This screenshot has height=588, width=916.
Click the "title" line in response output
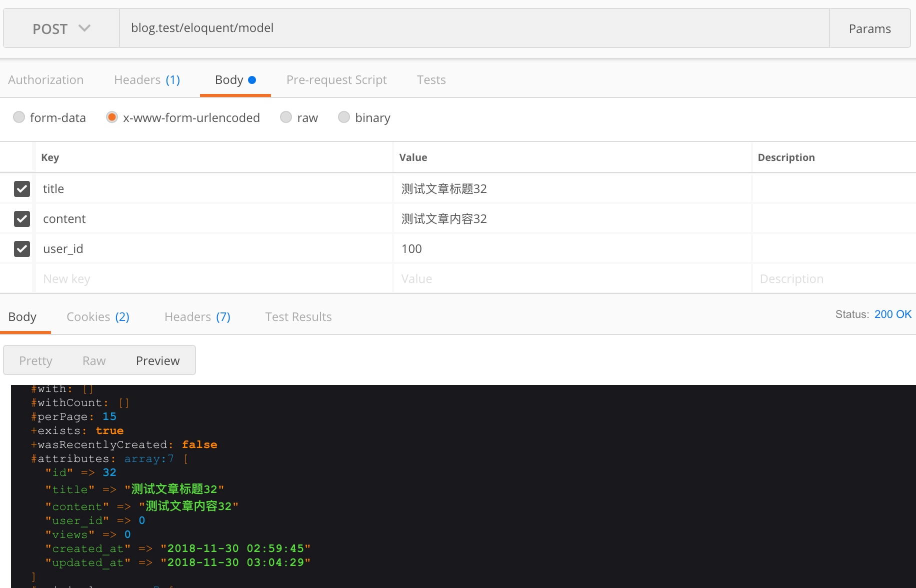coord(134,489)
